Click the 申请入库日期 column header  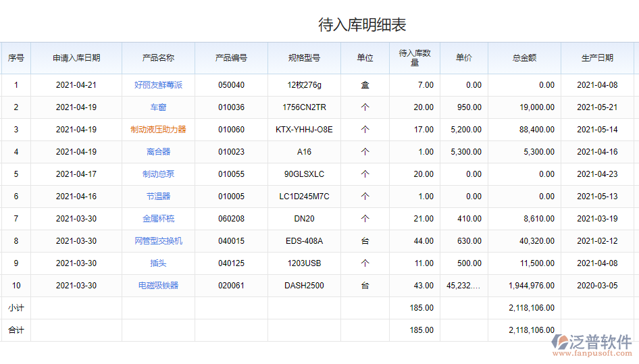click(x=76, y=58)
